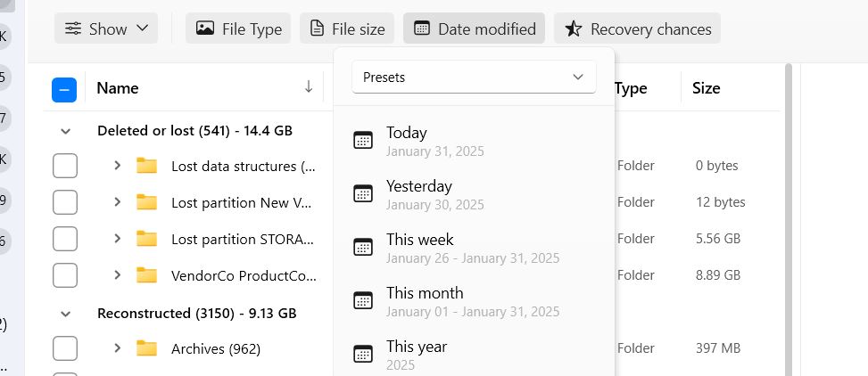Check the Archives (962) folder checkbox
Image resolution: width=868 pixels, height=376 pixels.
[65, 348]
